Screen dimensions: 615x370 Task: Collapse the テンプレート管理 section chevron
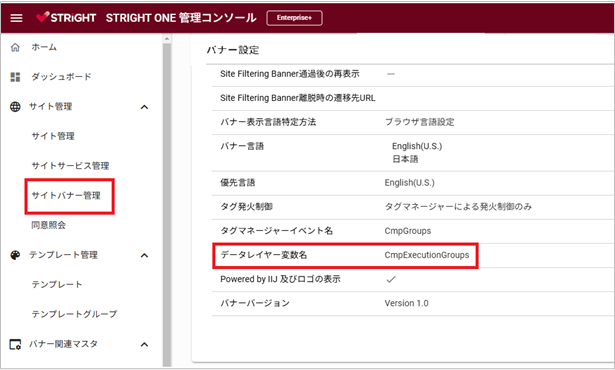point(144,255)
